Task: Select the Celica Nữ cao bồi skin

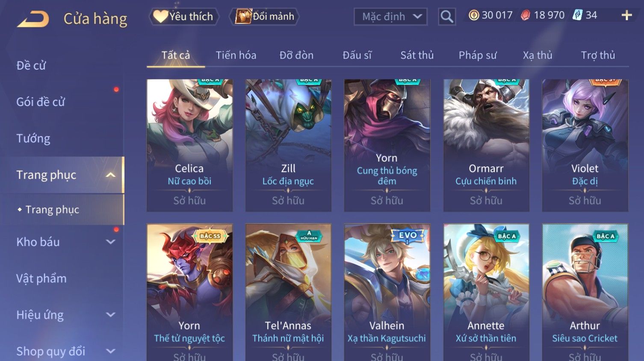Action: (189, 145)
